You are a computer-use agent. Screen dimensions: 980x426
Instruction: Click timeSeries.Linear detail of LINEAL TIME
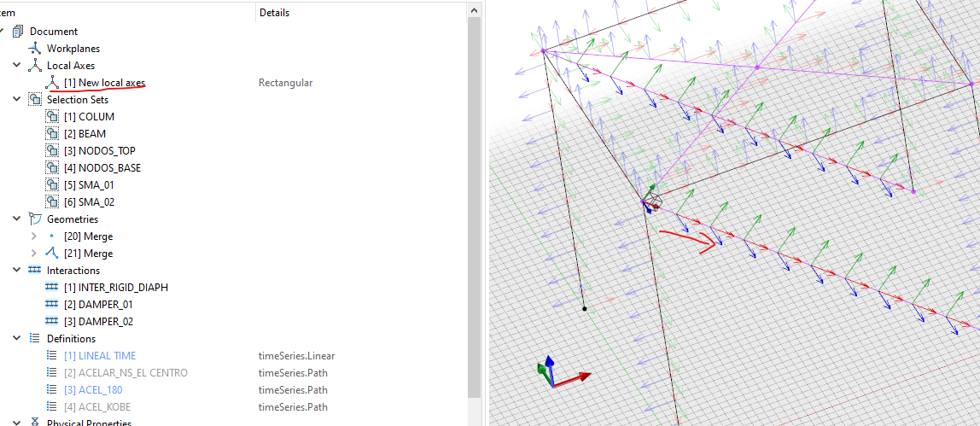[297, 355]
